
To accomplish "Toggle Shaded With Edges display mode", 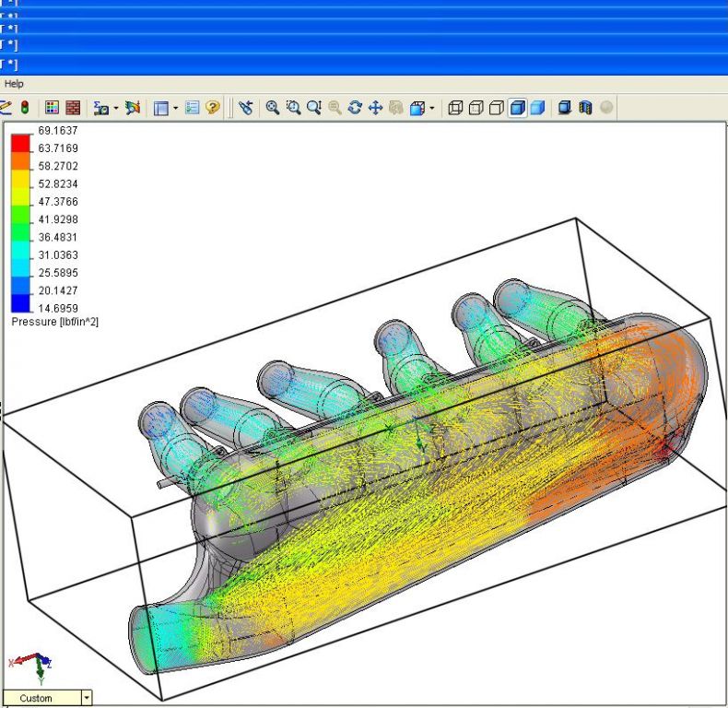I will pyautogui.click(x=518, y=108).
